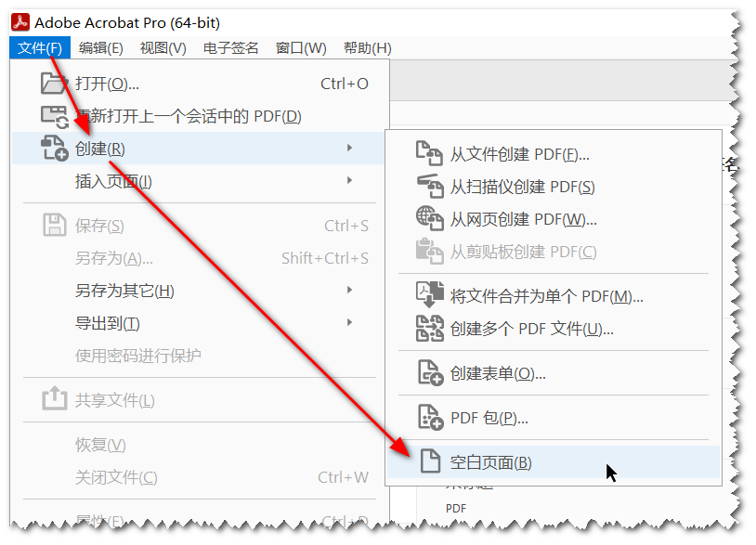This screenshot has width=756, height=545.
Task: Open the 编辑(E) menu
Action: point(100,47)
